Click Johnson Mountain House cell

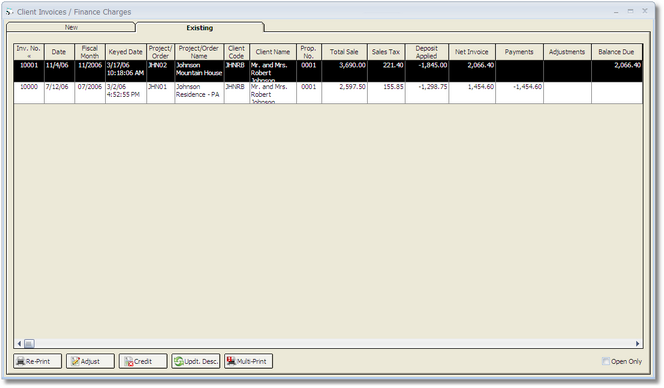(199, 71)
